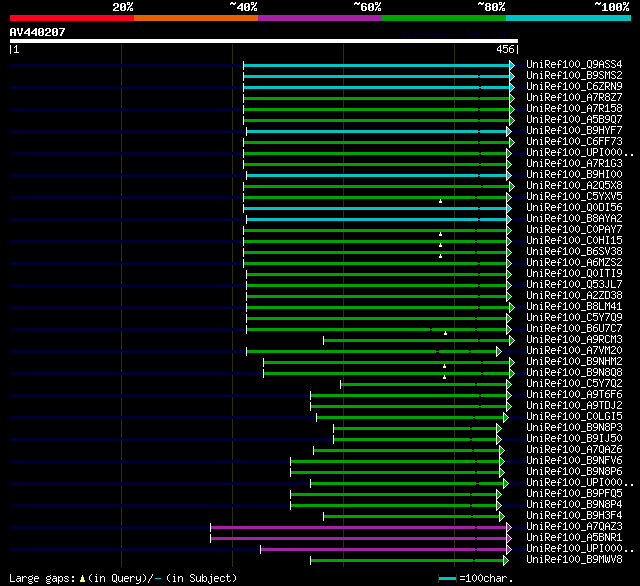
Task: Click the UniRef100_A7QAZ6 label
Action: (574, 450)
